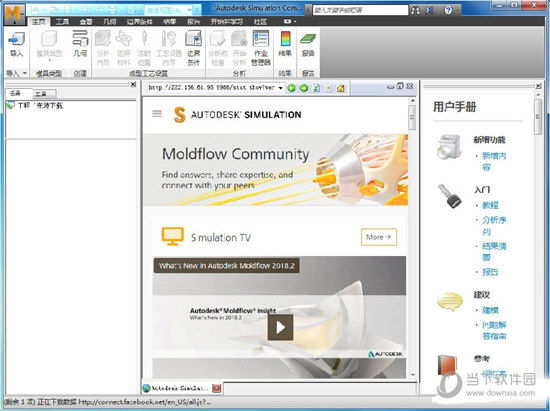
Task: Open the 报告 link in user manual
Action: click(490, 272)
